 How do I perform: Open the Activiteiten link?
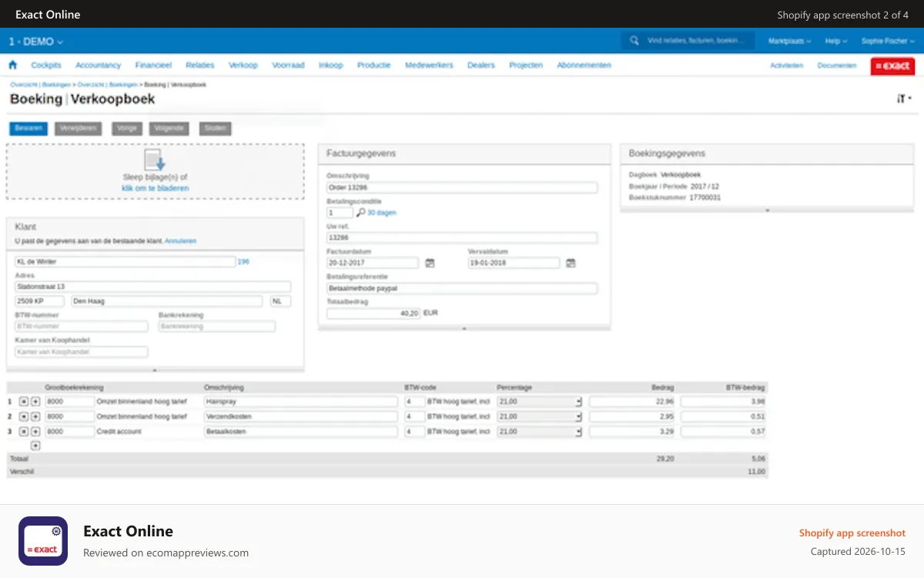click(786, 66)
